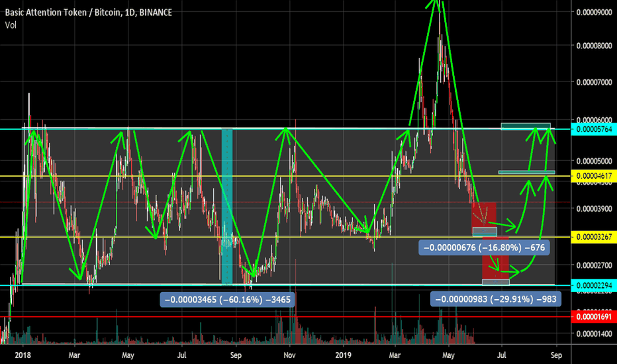Click the 0.00001400 price axis value
The width and height of the screenshot is (617, 364).
pyautogui.click(x=594, y=334)
